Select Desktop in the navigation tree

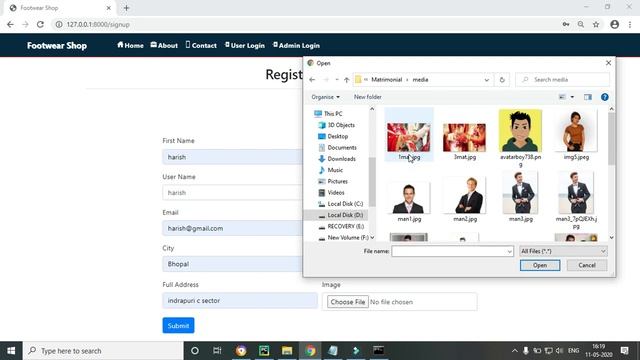333,136
